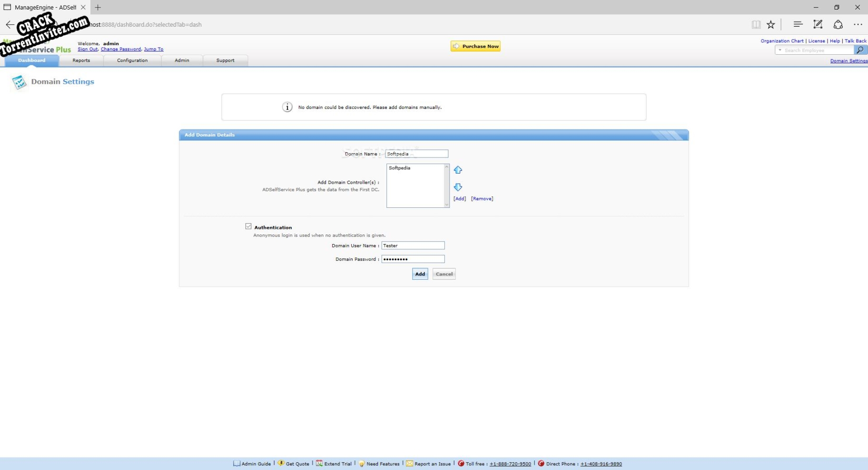The image size is (868, 470).
Task: Click the move domain controller up arrow
Action: [x=458, y=170]
